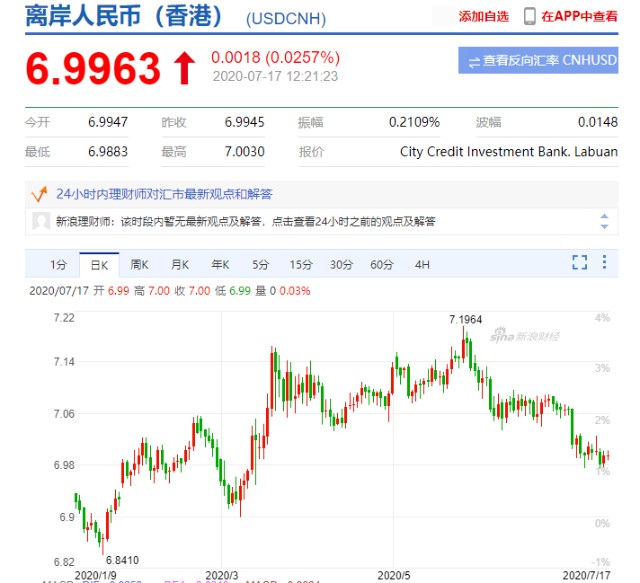
Task: Click the 6.98 price axis label
Action: point(64,465)
